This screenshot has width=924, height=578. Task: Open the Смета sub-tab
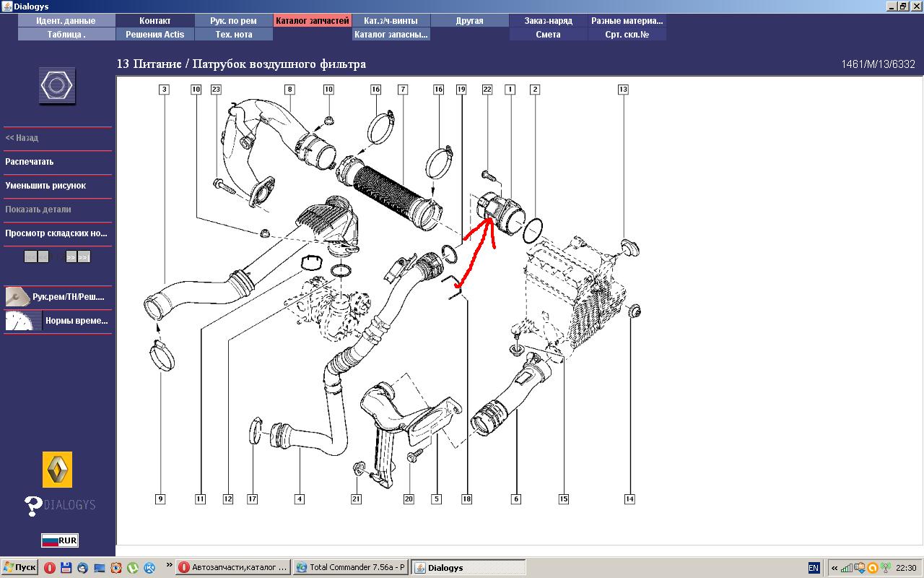(x=549, y=34)
